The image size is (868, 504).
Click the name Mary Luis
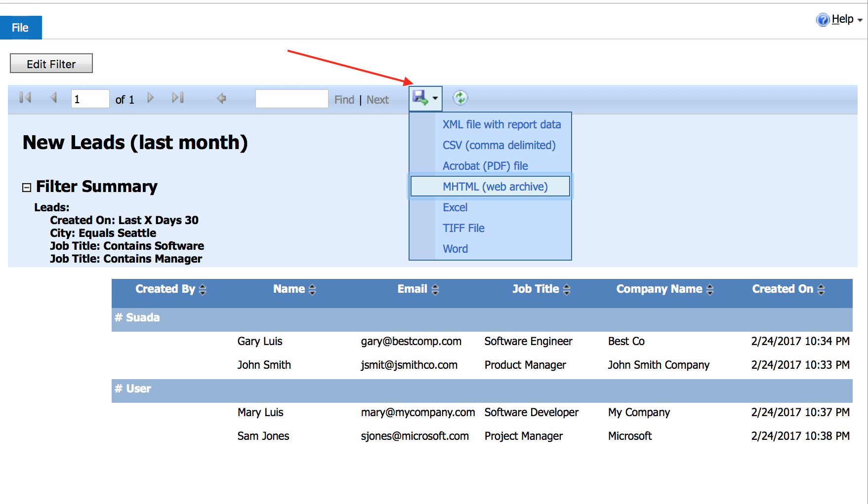point(260,412)
